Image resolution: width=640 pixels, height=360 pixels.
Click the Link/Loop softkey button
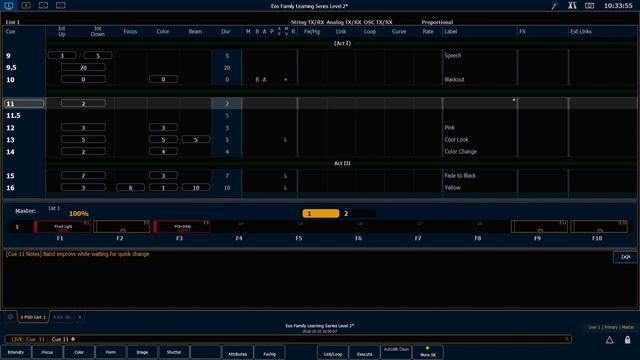333,353
